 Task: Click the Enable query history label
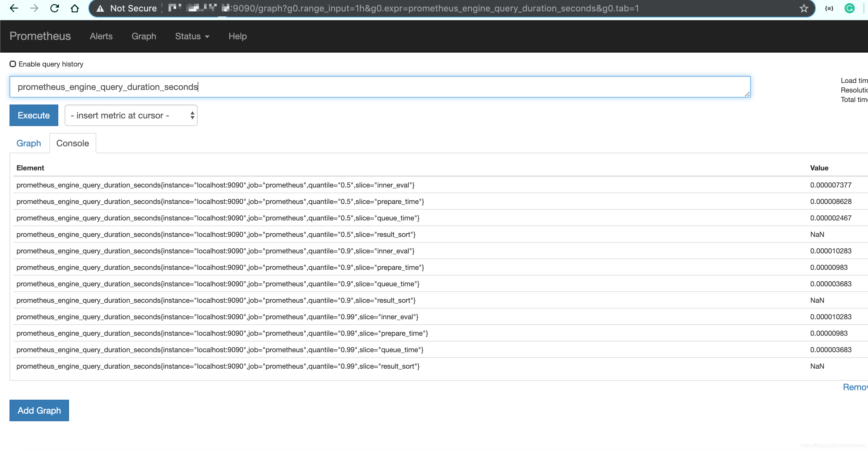point(51,64)
